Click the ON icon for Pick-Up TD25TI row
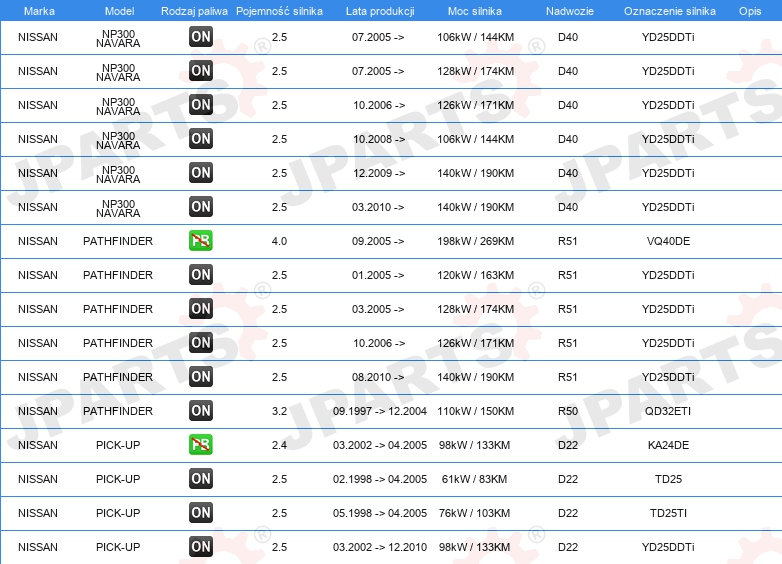 201,512
